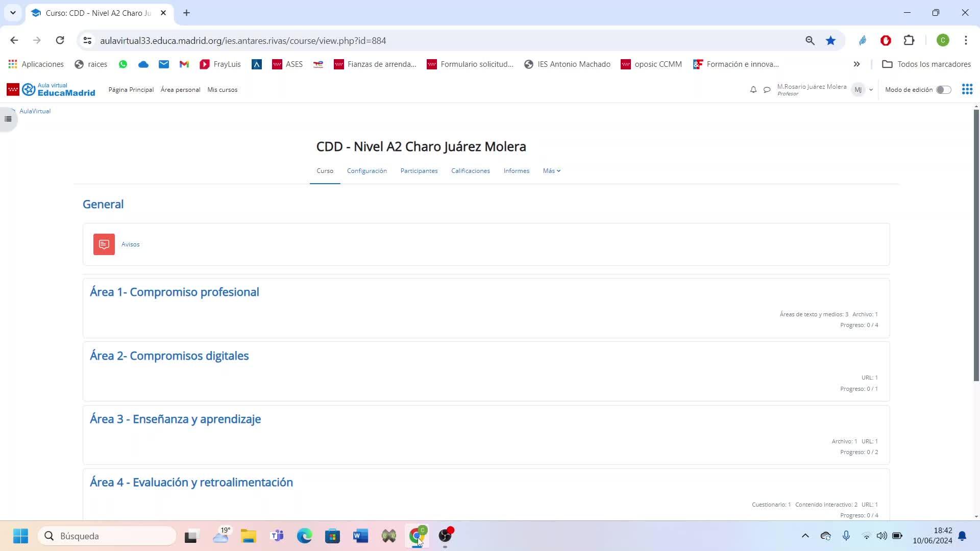The image size is (980, 551).
Task: Expand the Más dropdown menu
Action: (551, 171)
